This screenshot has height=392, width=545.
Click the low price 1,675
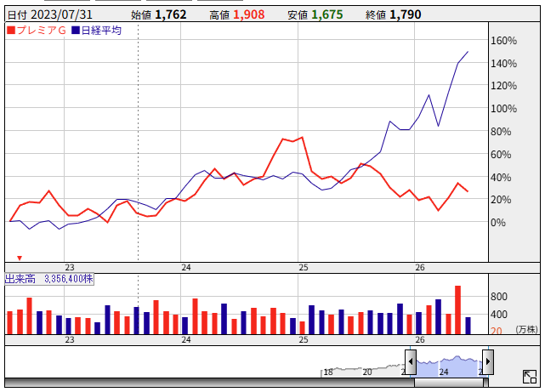click(327, 14)
